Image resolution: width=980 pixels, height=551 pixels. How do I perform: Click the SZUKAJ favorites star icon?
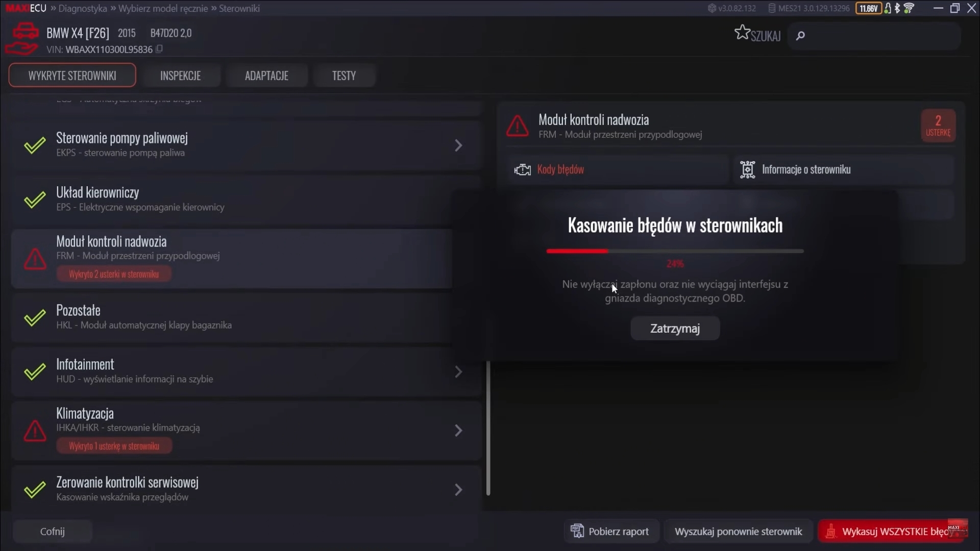click(742, 33)
